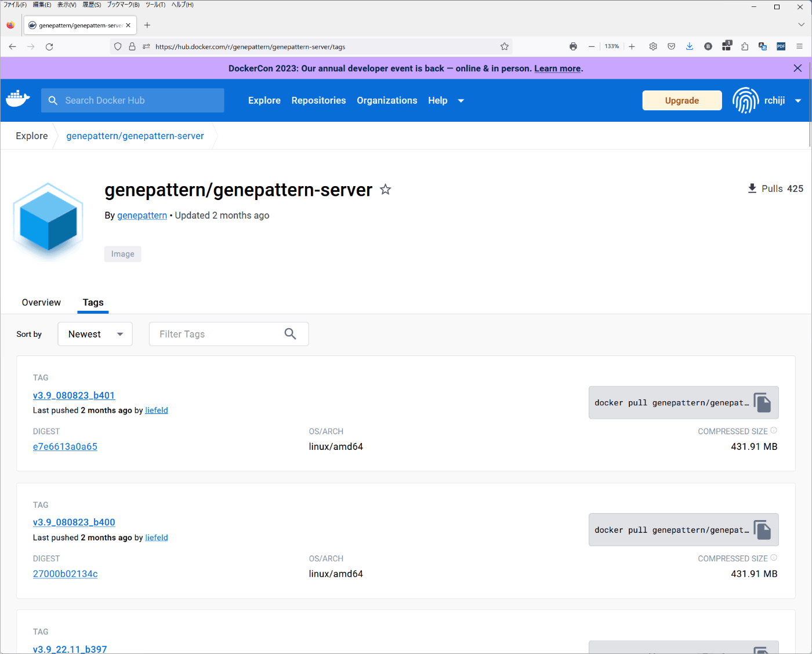Zoom out with the minus button
Screen dimensions: 812x654
(592, 46)
